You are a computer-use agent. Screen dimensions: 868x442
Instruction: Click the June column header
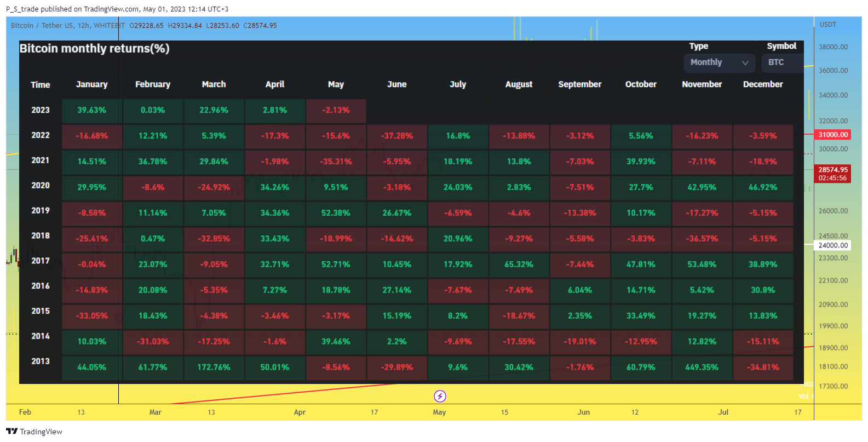397,84
